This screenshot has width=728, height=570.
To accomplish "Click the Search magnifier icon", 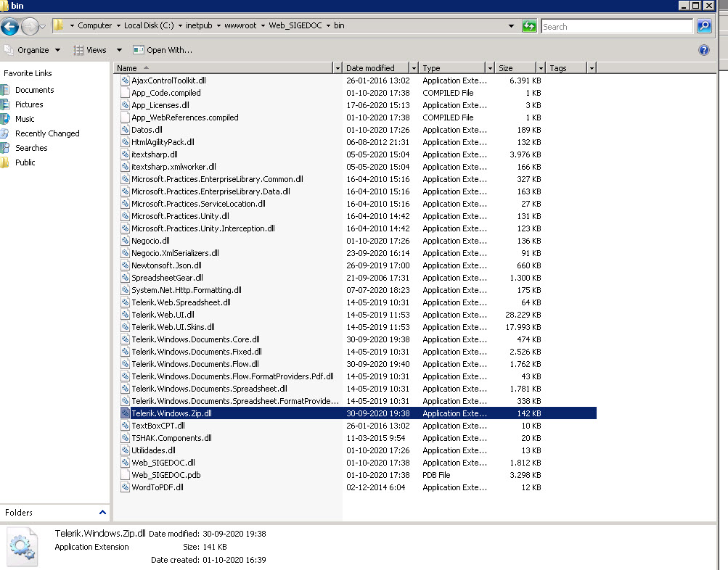I will (703, 26).
